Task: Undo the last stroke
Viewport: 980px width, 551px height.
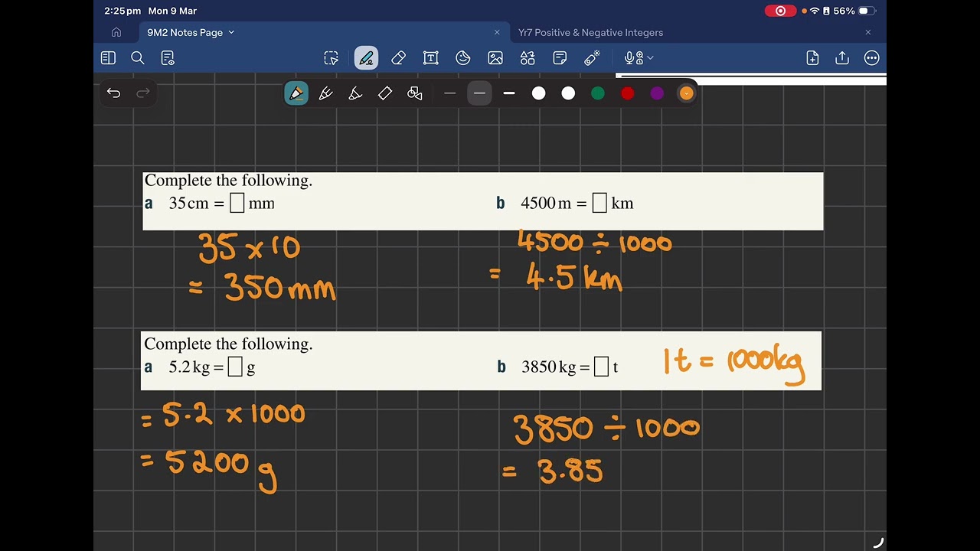Action: (x=114, y=93)
